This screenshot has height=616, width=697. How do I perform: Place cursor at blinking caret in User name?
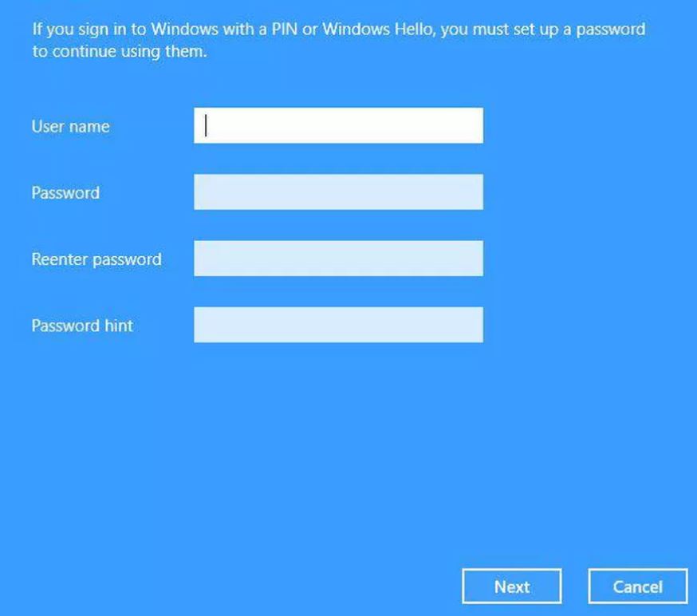pos(206,125)
